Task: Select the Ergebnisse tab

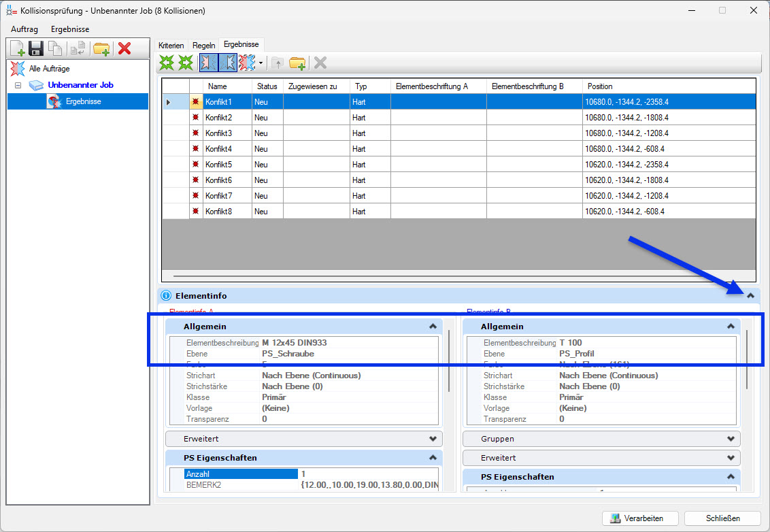Action: coord(241,44)
